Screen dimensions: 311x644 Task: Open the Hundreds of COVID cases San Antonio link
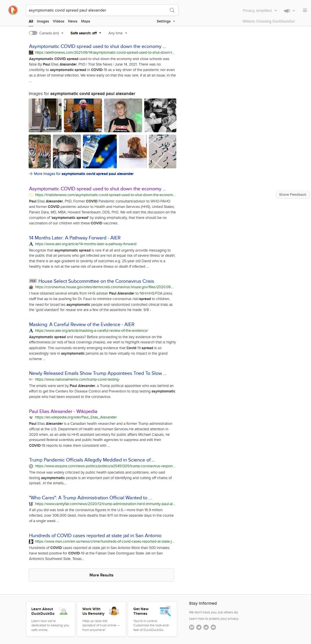pos(95,535)
